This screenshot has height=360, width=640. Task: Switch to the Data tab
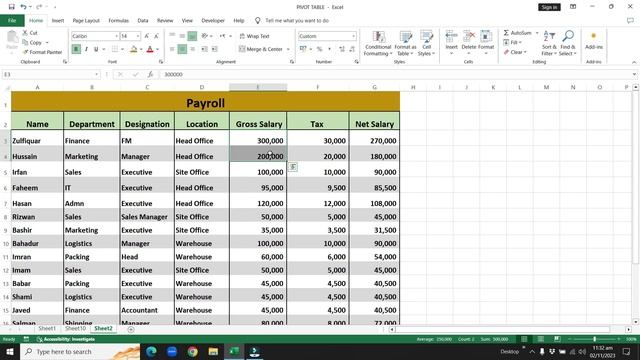pyautogui.click(x=143, y=20)
